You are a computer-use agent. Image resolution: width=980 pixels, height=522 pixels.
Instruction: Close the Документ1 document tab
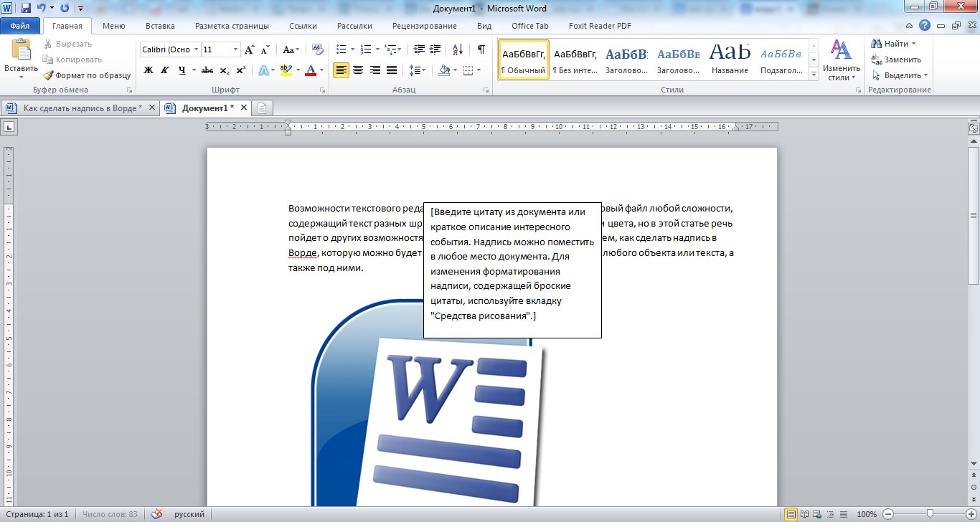coord(244,108)
